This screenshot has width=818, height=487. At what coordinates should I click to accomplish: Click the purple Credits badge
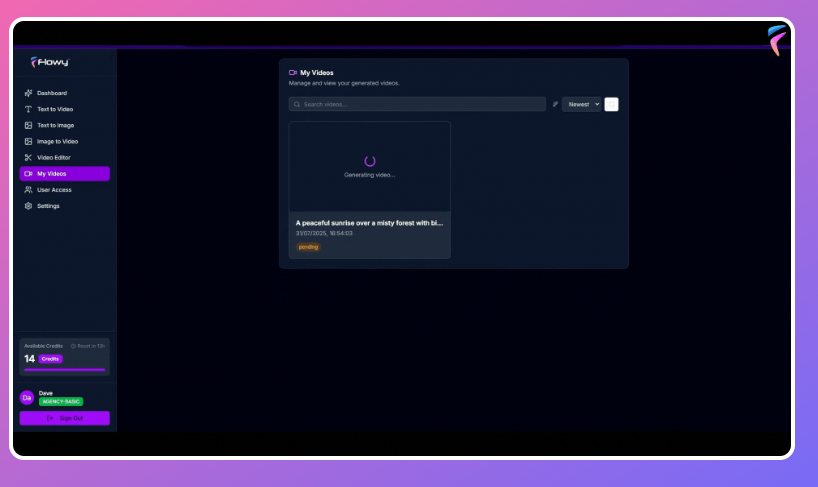pos(50,359)
